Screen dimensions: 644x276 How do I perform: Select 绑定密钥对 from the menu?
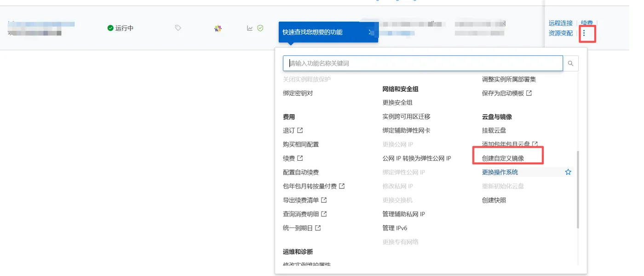pos(298,93)
